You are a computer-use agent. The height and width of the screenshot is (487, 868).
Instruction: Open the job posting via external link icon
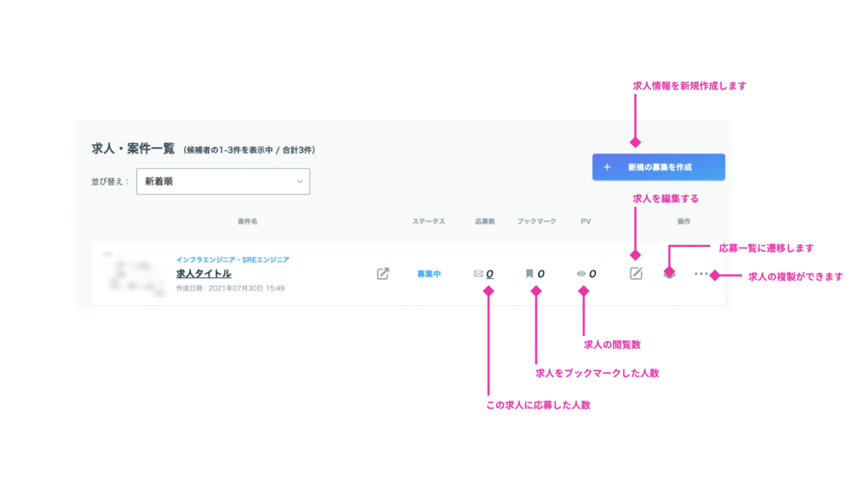383,273
